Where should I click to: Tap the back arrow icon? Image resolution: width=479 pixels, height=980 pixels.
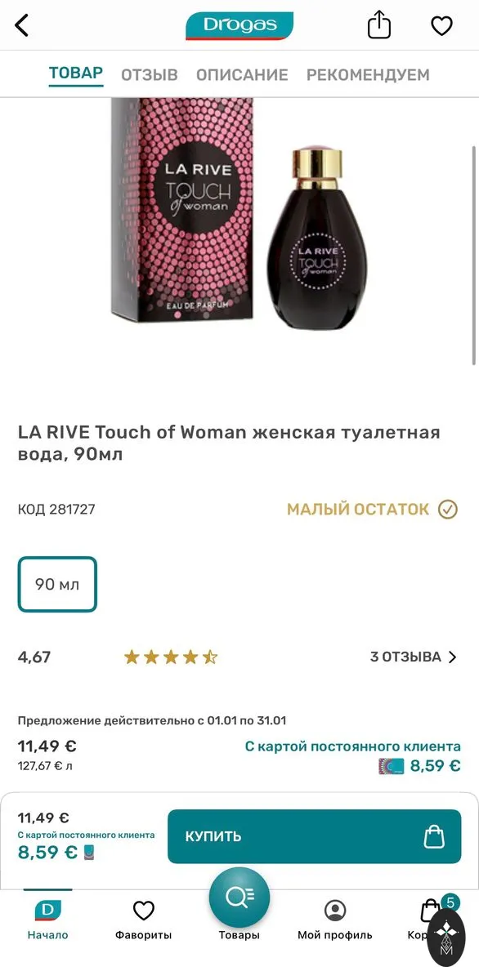pos(22,25)
